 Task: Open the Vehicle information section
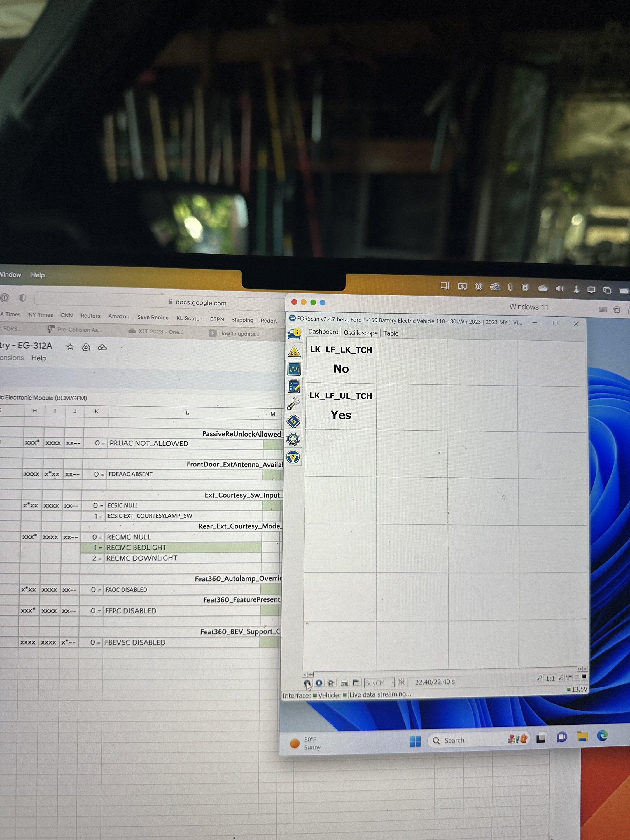294,334
